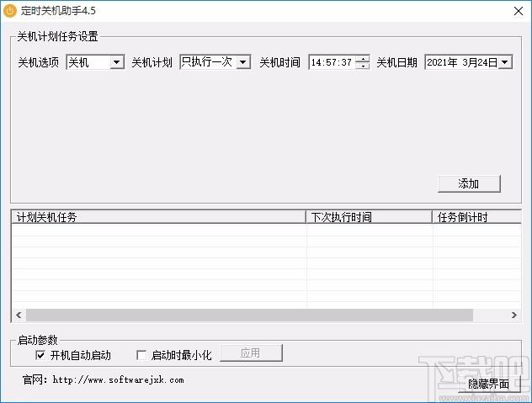The image size is (532, 403).
Task: Close the 定时关机助手 window
Action: tap(518, 11)
